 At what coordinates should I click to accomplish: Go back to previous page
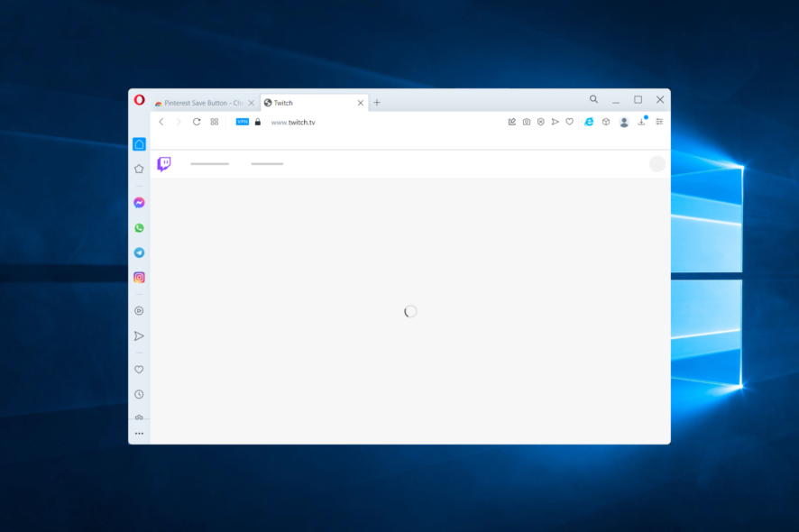tap(161, 122)
